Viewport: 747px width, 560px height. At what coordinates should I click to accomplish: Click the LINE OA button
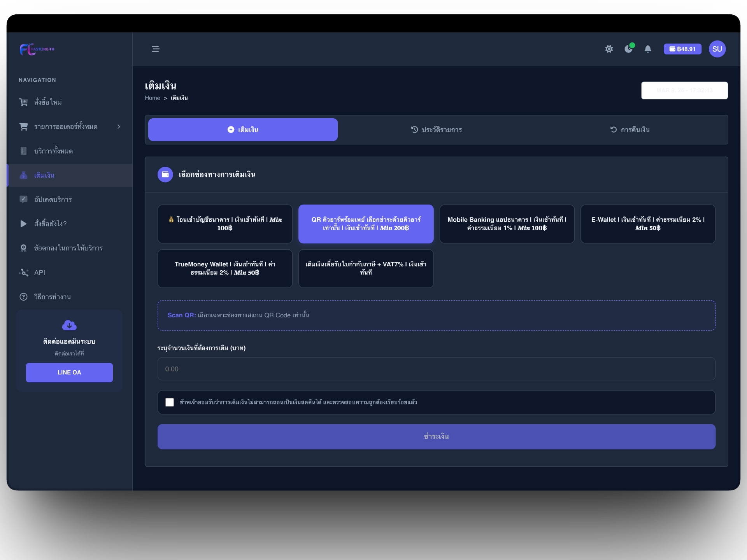(x=69, y=373)
